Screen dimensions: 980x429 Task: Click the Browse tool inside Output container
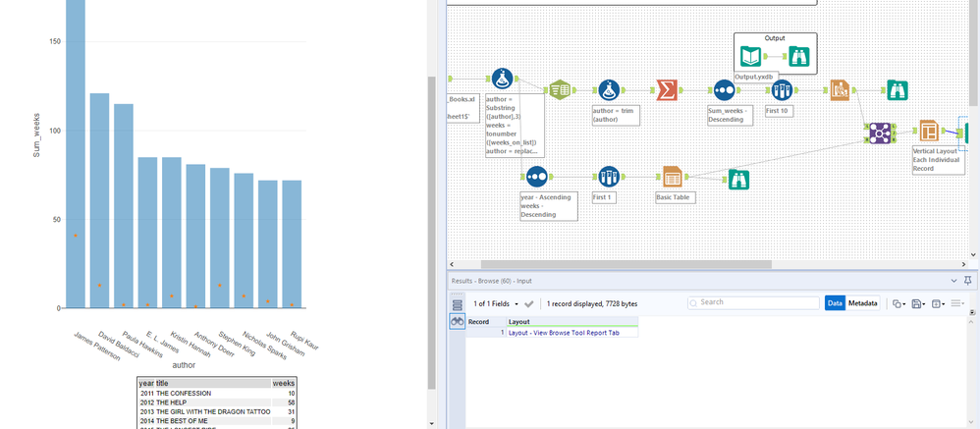tap(799, 57)
